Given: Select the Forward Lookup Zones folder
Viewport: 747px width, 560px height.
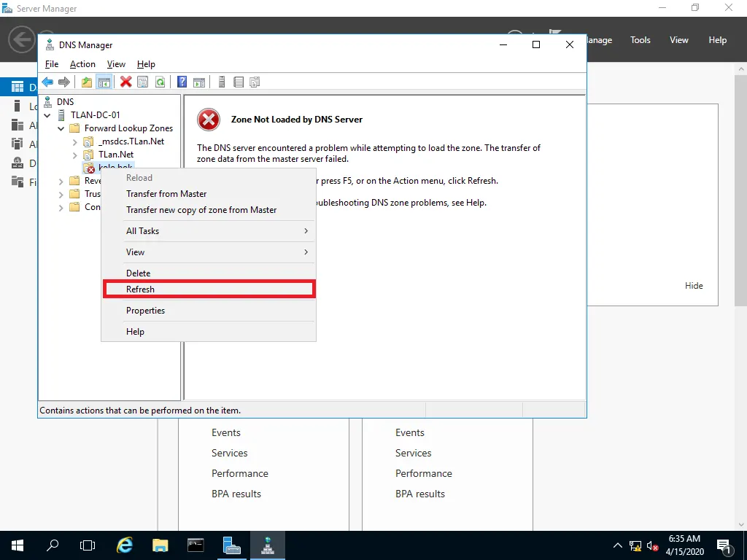Looking at the screenshot, I should [128, 128].
